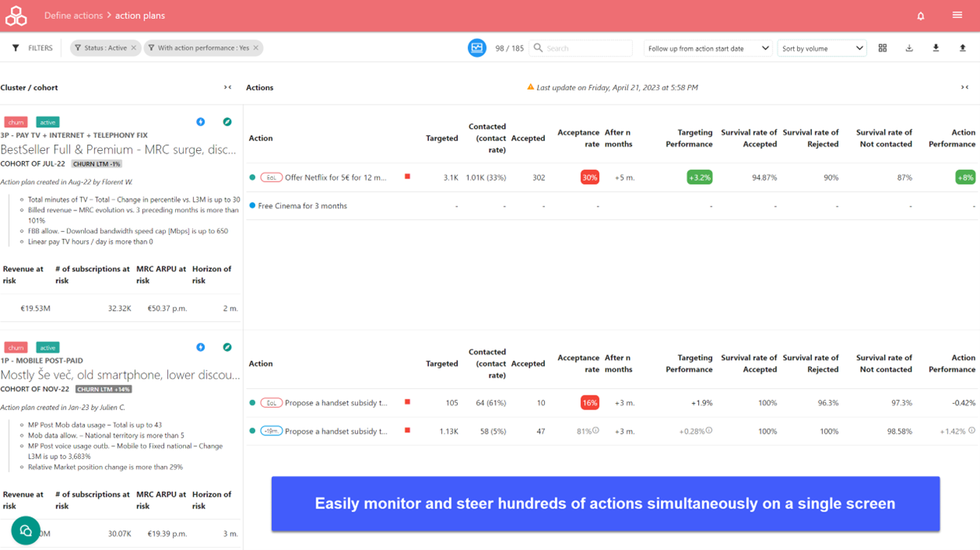
Task: Open the grid layout view icon
Action: 883,48
